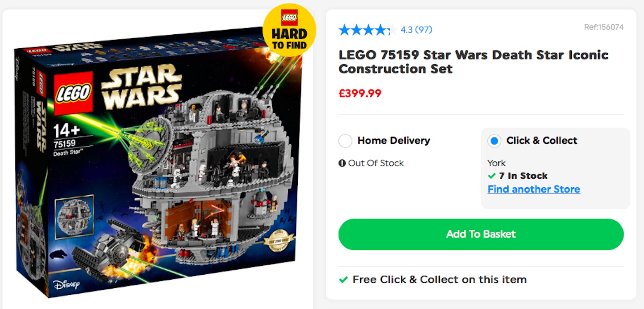
Task: Click the York store name
Action: pyautogui.click(x=496, y=163)
